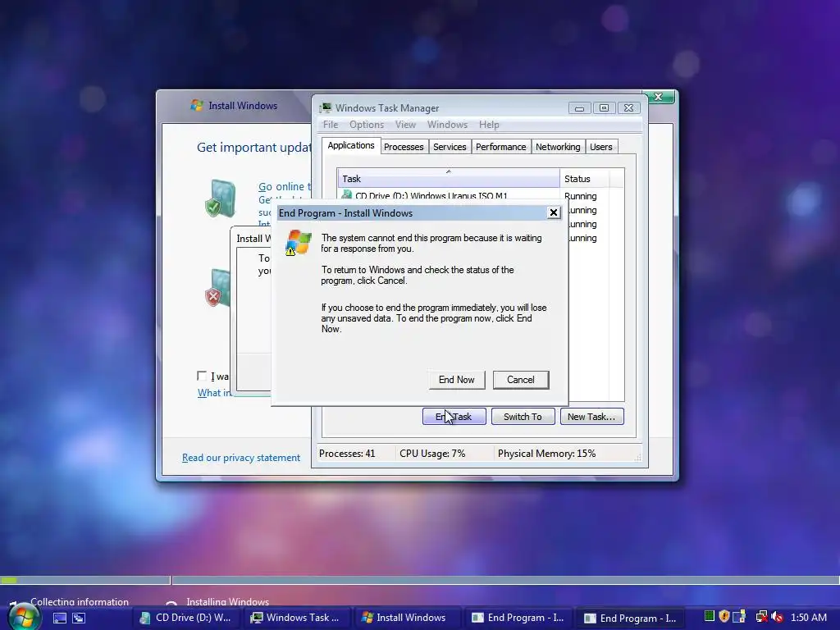Open the Options menu in Task Manager

(x=367, y=125)
